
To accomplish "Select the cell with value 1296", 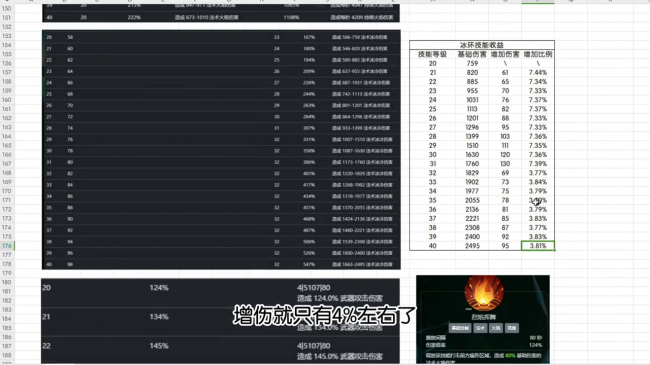I will pyautogui.click(x=472, y=127).
